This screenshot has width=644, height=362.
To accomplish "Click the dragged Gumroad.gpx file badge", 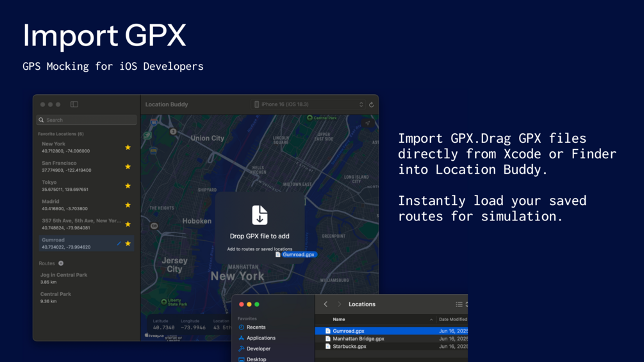I will click(295, 254).
